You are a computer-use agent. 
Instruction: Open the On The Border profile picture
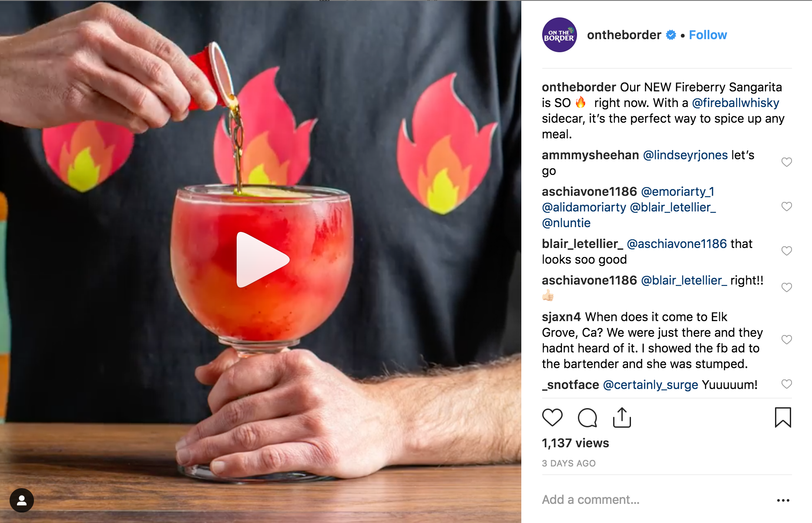pyautogui.click(x=559, y=35)
